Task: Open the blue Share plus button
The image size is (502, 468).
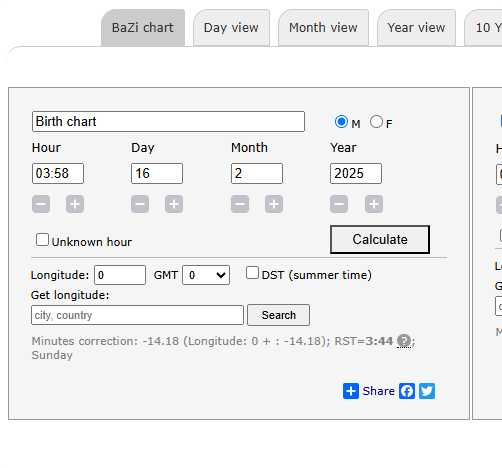Action: click(351, 391)
